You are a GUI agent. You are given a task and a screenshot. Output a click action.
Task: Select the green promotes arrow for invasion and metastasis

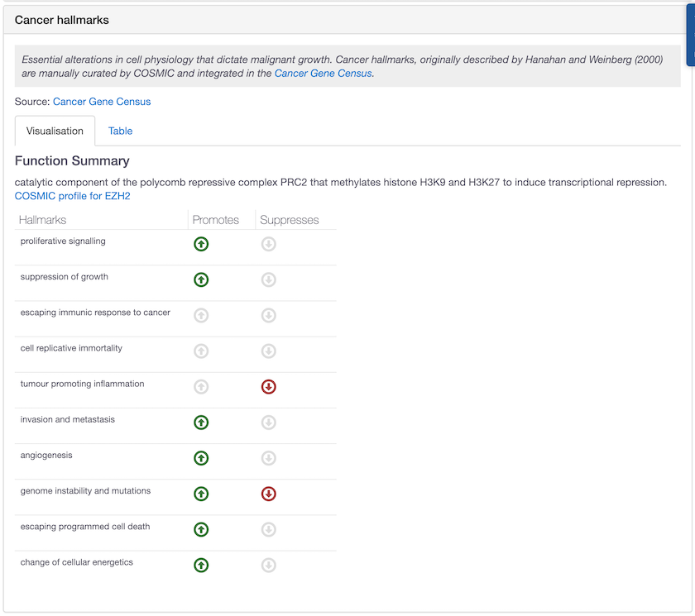click(201, 423)
